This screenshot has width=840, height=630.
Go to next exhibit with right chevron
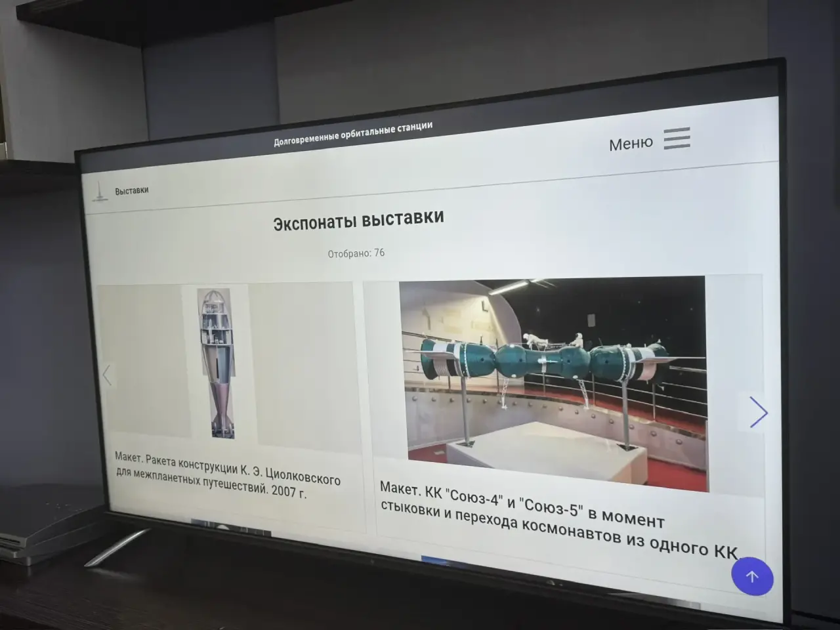point(758,413)
